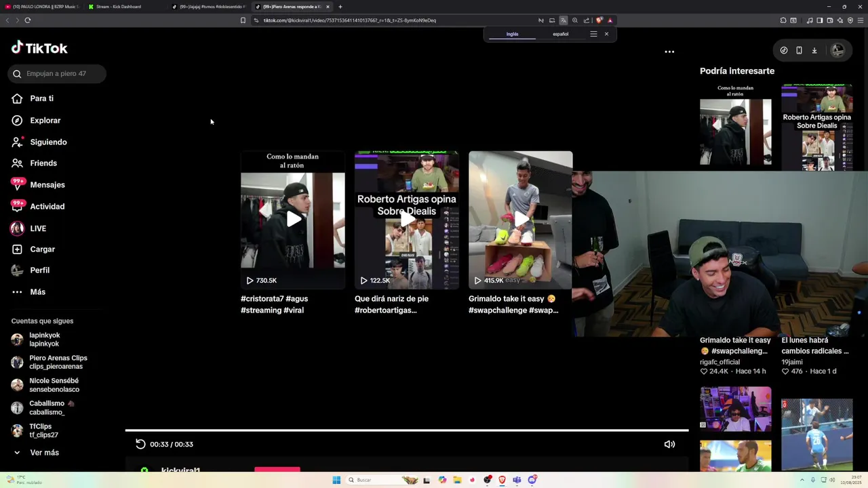This screenshot has width=868, height=488.
Task: Open Brave Leo AI icon
Action: pos(840,20)
